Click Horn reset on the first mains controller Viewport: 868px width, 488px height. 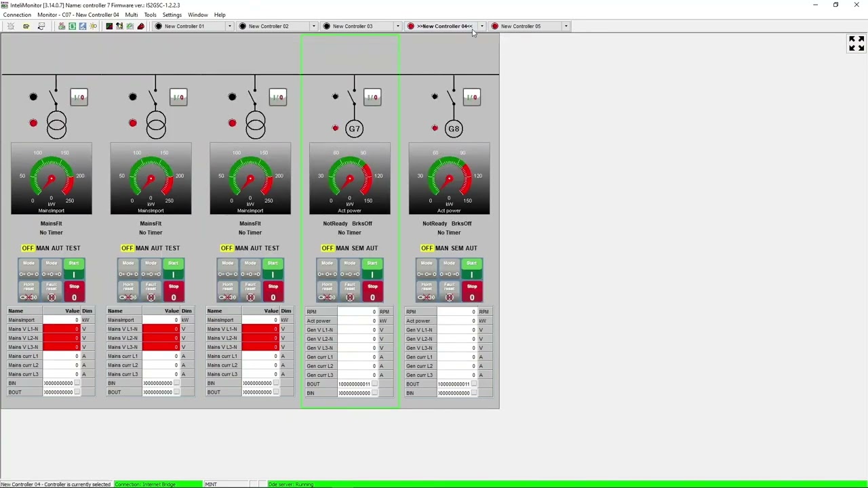tap(28, 292)
